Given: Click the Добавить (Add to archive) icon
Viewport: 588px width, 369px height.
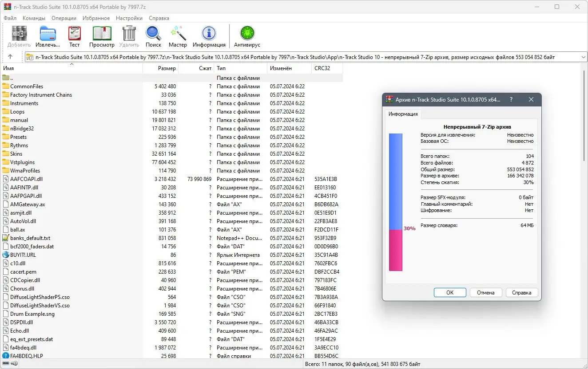Looking at the screenshot, I should tap(18, 33).
